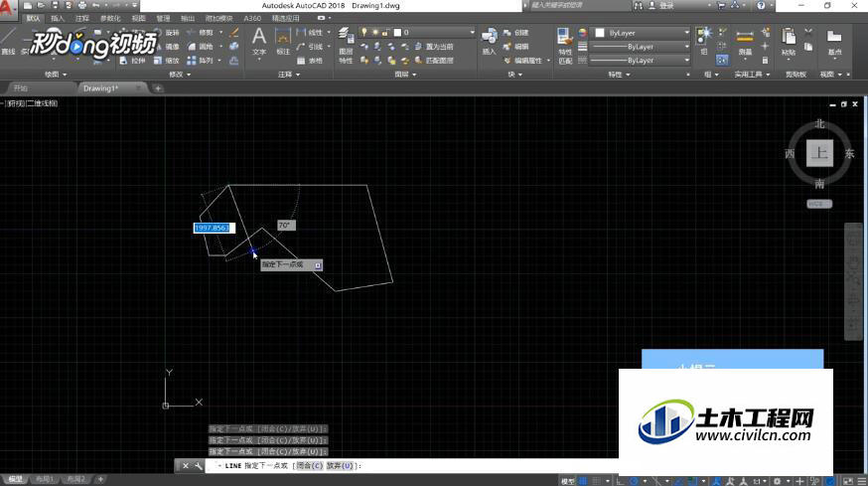Click the New file icon in quick access toolbar

tap(27, 6)
